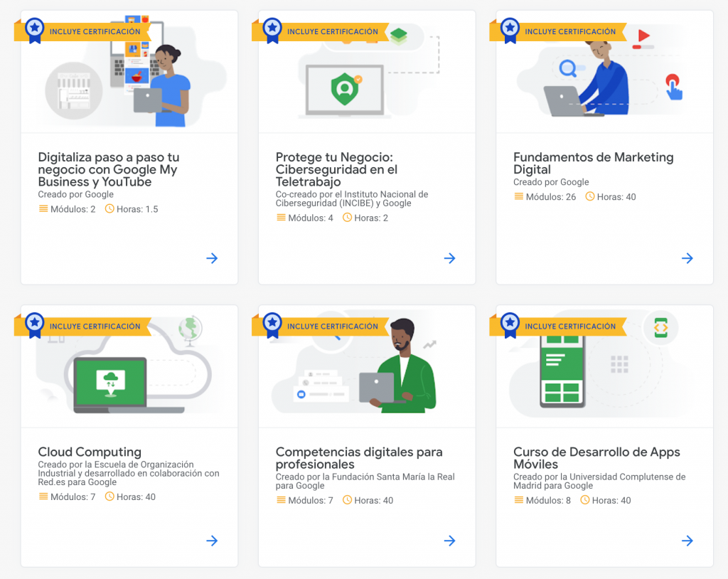The image size is (728, 579).
Task: Open the Curso de Desarrollo de Apps Móviles title
Action: 596,457
